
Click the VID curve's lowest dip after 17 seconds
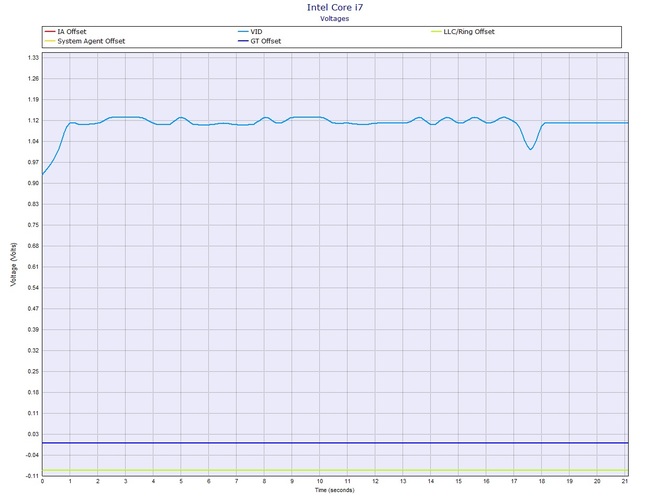[x=530, y=149]
